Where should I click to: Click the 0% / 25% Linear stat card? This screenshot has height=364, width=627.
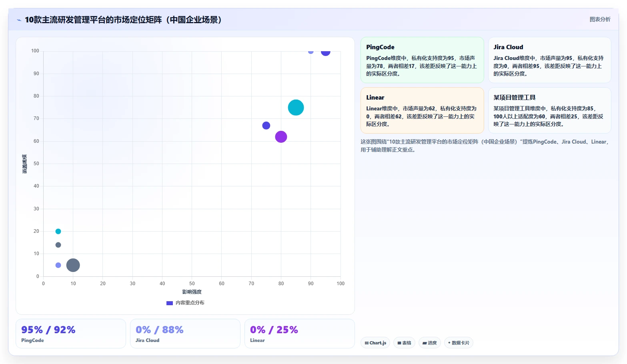coord(300,334)
